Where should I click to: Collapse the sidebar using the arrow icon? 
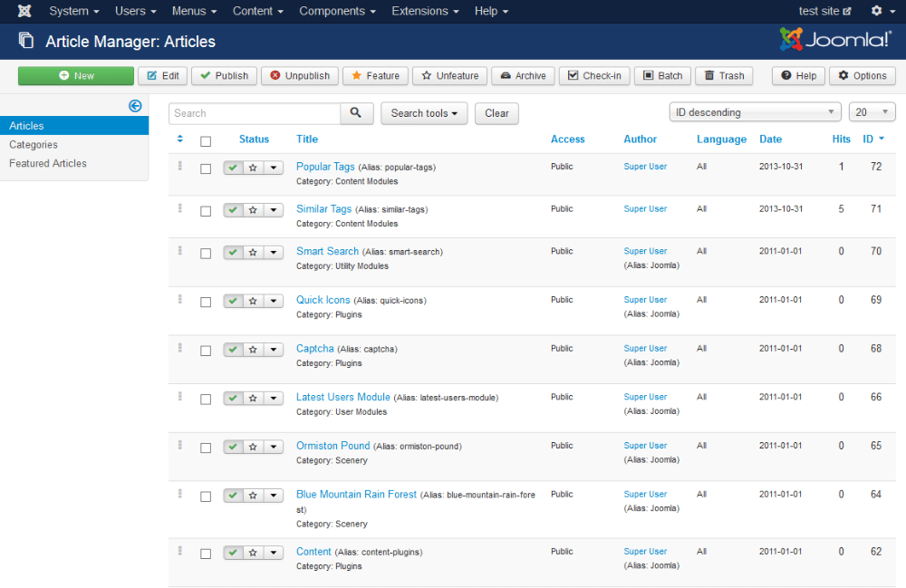coord(135,106)
